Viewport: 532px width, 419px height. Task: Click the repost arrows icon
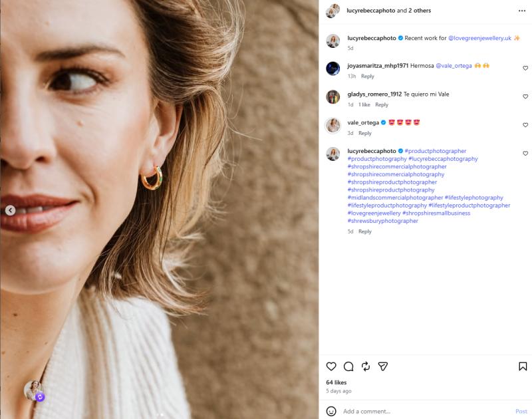click(x=366, y=366)
